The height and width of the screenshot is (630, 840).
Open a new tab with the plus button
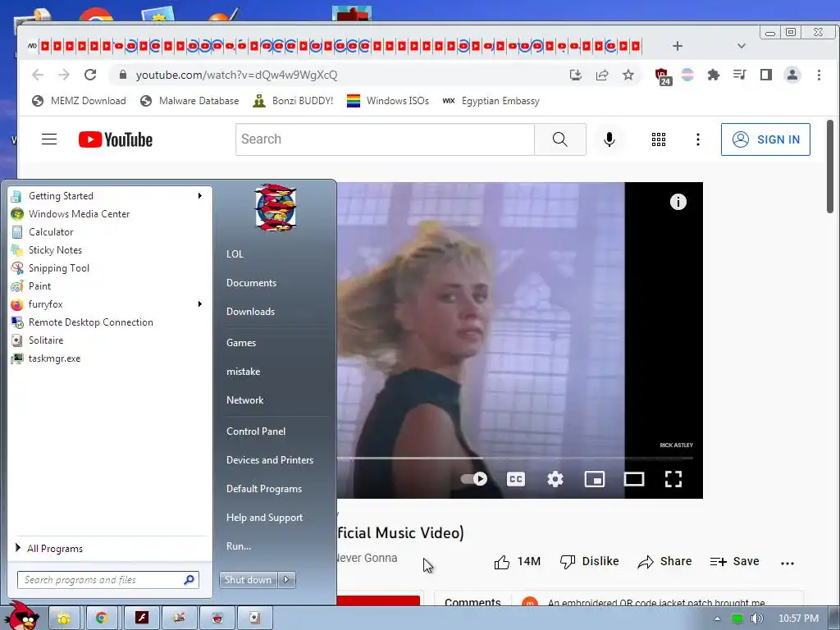tap(677, 46)
